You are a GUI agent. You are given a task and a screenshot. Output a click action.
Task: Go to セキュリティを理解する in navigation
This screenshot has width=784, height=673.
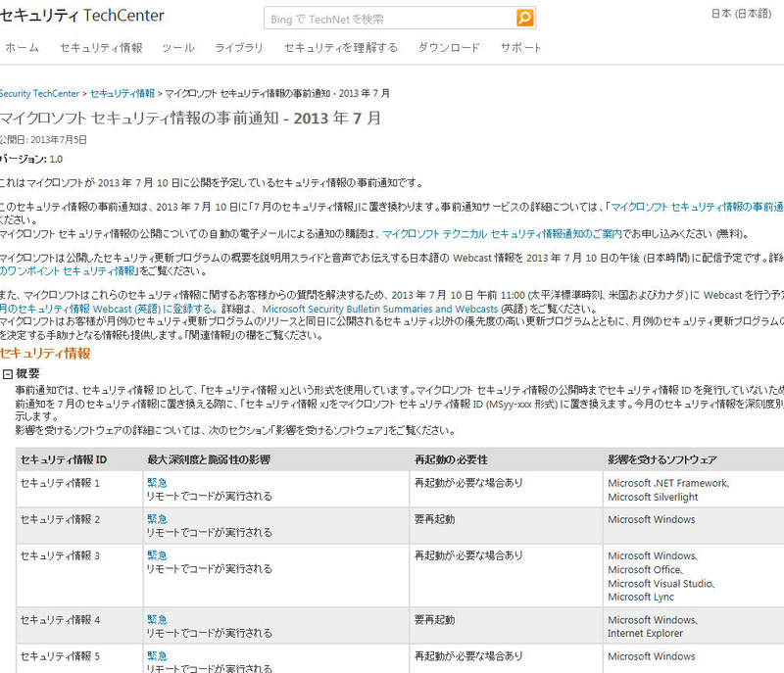coord(340,48)
